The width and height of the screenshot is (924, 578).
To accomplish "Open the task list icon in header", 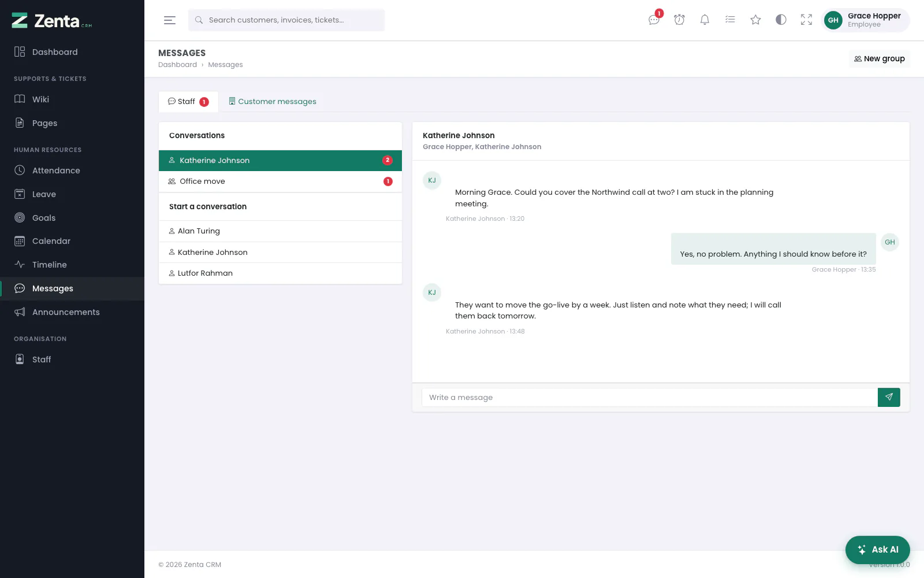I will pos(730,20).
